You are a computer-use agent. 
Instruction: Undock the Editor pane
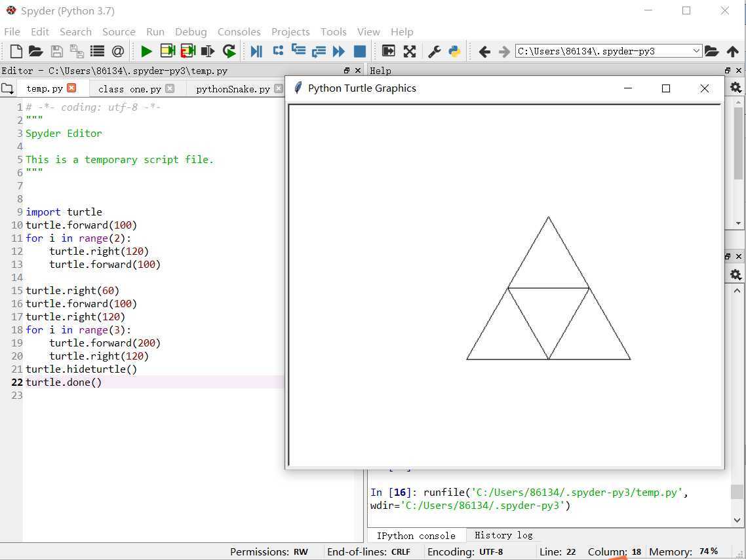click(347, 70)
